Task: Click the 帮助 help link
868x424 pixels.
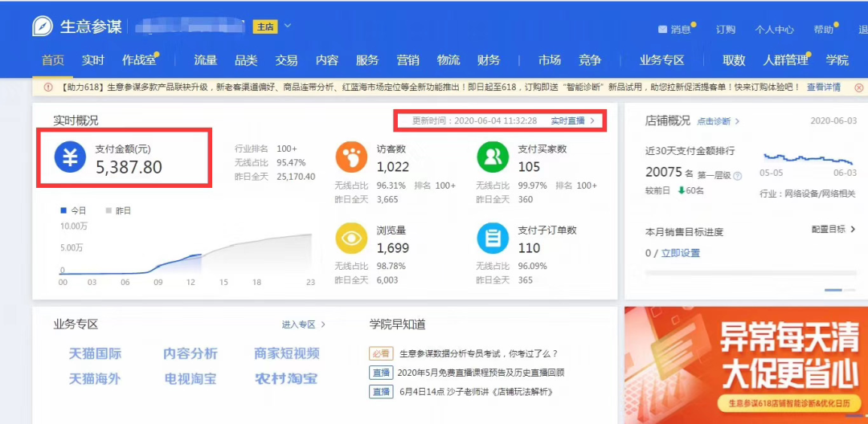Action: 823,30
